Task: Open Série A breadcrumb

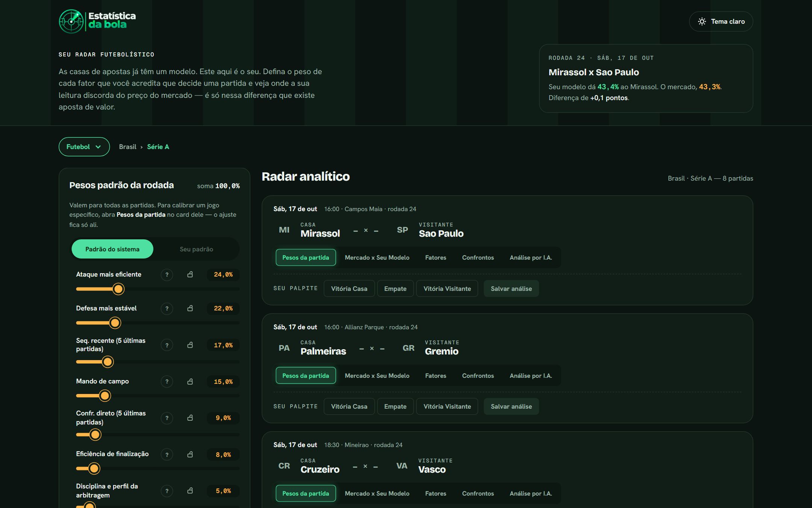Action: pyautogui.click(x=158, y=147)
